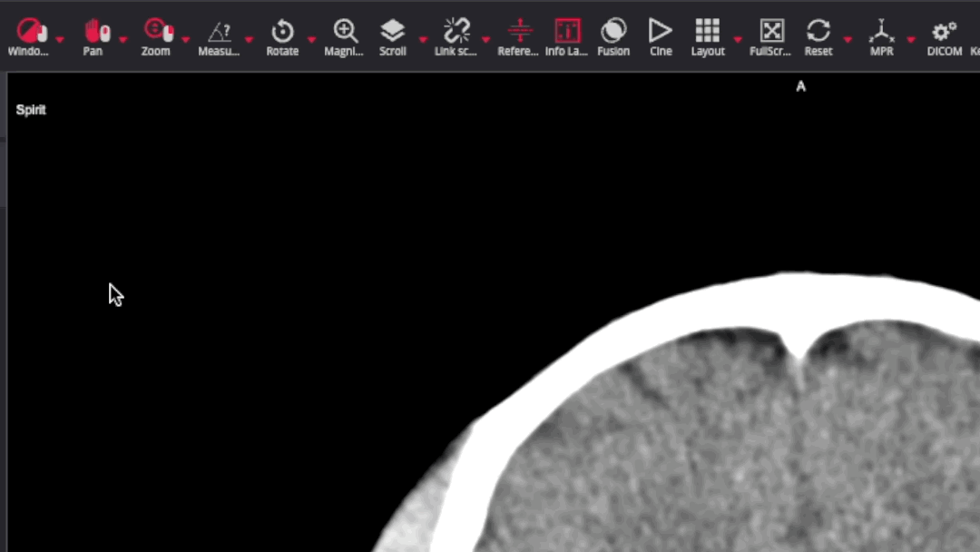Expand the Link scroll dropdown arrow
980x552 pixels.
[485, 40]
